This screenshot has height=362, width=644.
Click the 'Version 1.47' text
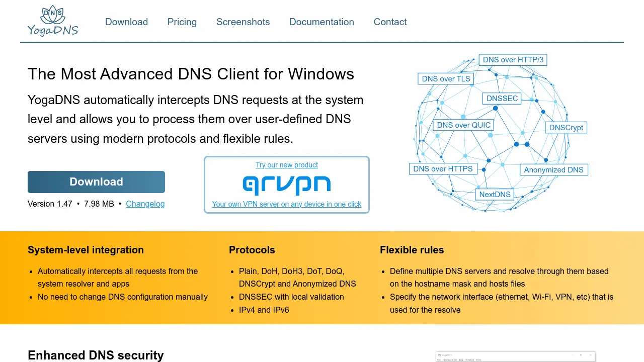point(50,204)
